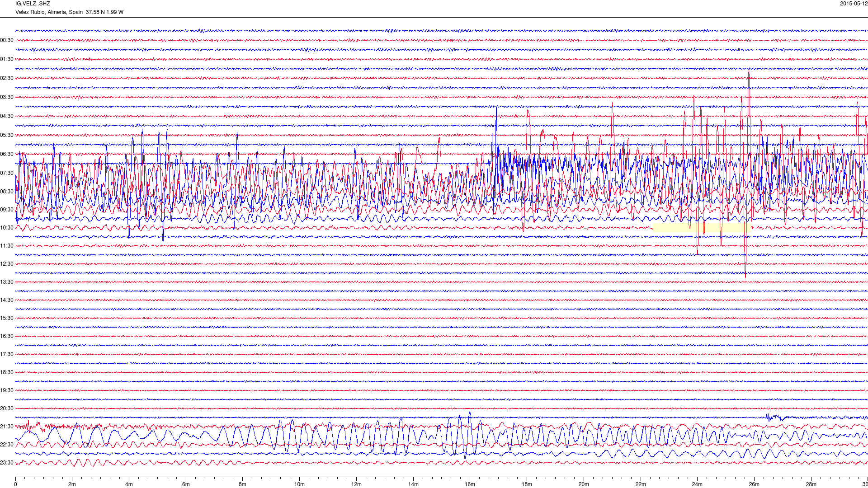868x488 pixels.
Task: Select the 17:30 time row label
Action: pyautogui.click(x=7, y=354)
